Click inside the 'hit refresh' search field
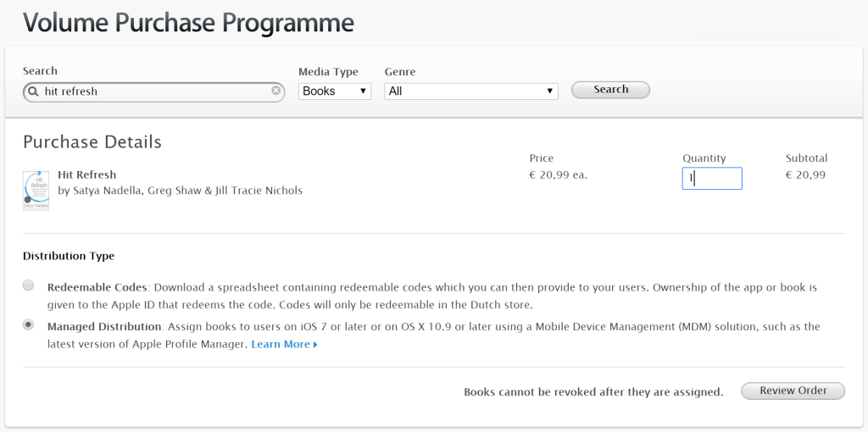The image size is (868, 432). point(157,91)
